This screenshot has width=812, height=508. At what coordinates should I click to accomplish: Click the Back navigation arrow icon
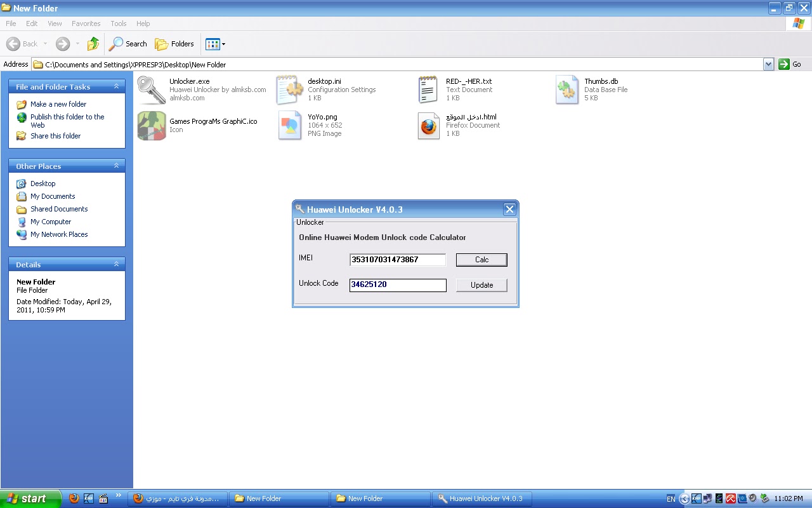(x=13, y=44)
